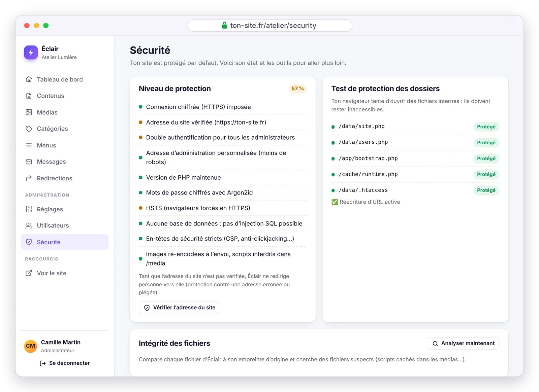Open Réglages under Administration

[65, 209]
